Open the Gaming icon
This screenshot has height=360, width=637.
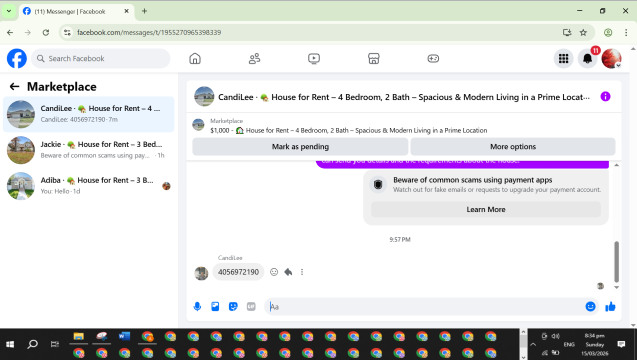point(433,59)
